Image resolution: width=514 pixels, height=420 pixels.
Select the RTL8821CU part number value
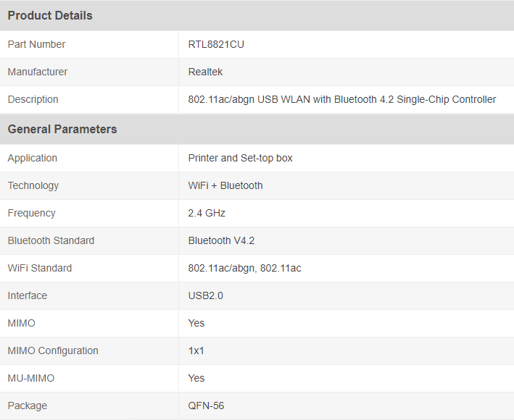(x=216, y=44)
